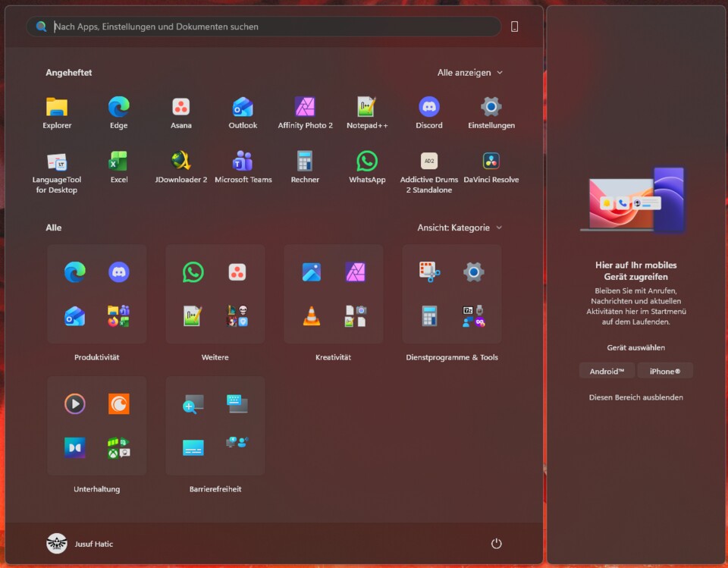Click the power button
Image resolution: width=728 pixels, height=568 pixels.
point(496,544)
